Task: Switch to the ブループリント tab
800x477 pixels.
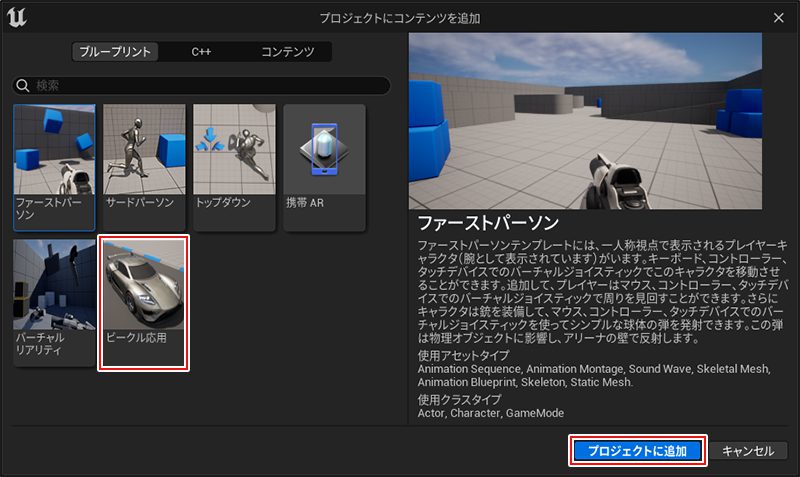Action: click(x=115, y=52)
